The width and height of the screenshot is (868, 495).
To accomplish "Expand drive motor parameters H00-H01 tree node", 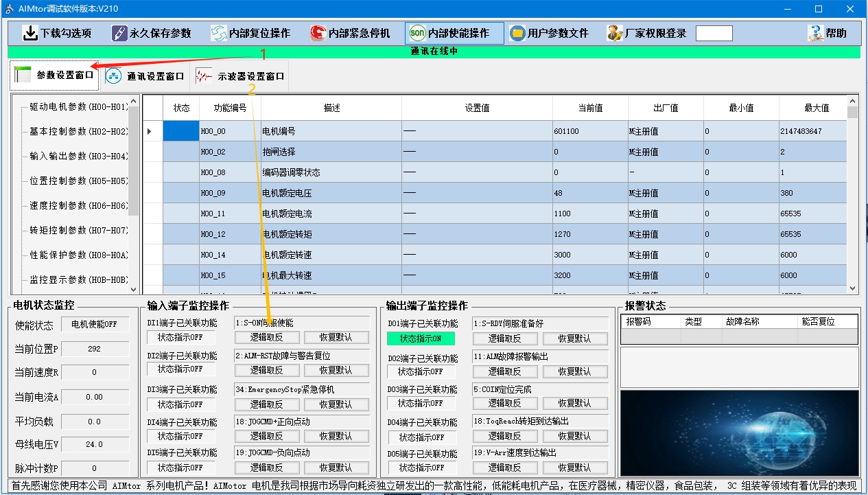I will click(x=78, y=107).
